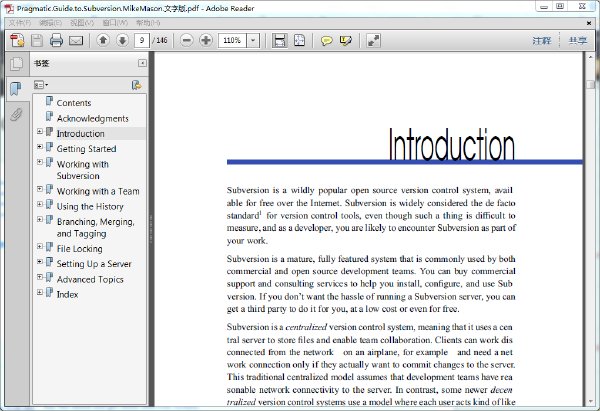Print the document using printer icon
This screenshot has height=411, width=600.
click(x=56, y=40)
